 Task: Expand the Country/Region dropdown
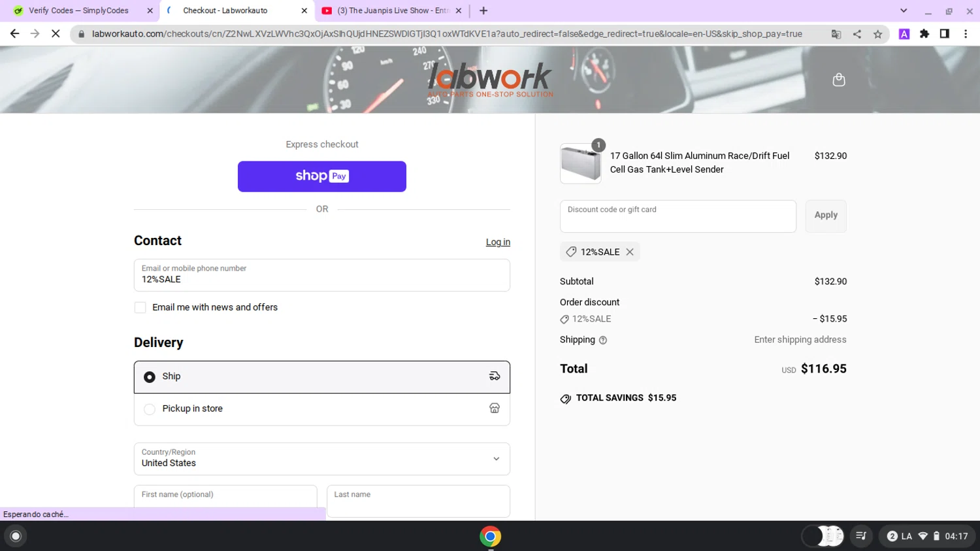coord(322,459)
